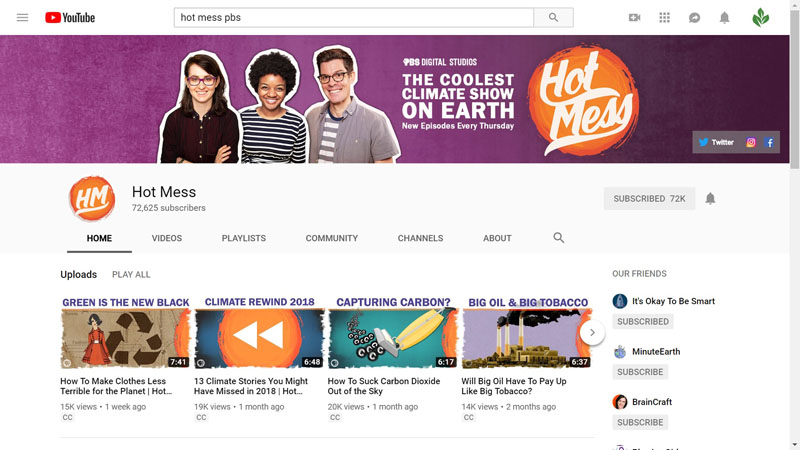
Task: Toggle SUBSCRIBED under It's Okay To Be Smart
Action: (643, 321)
